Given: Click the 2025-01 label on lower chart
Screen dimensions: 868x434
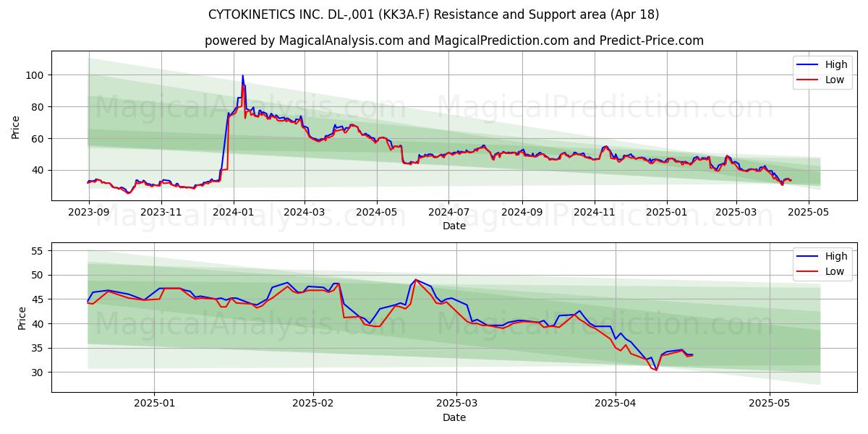Looking at the screenshot, I should coord(154,404).
